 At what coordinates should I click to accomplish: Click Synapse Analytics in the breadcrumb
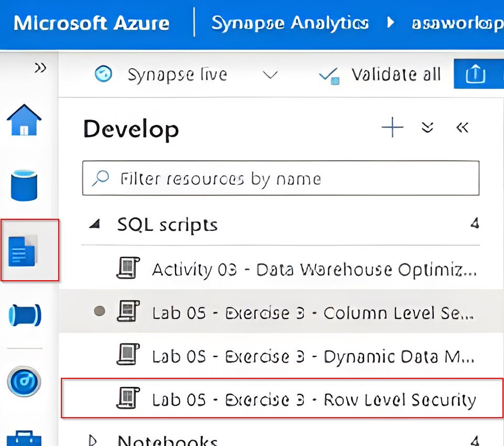289,24
